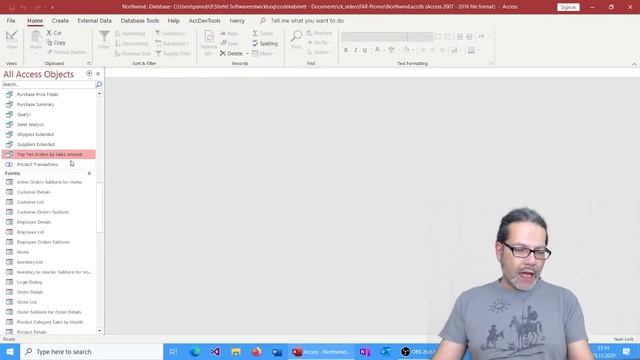
Task: Click the font name box in Text Formatting
Action: click(x=374, y=37)
